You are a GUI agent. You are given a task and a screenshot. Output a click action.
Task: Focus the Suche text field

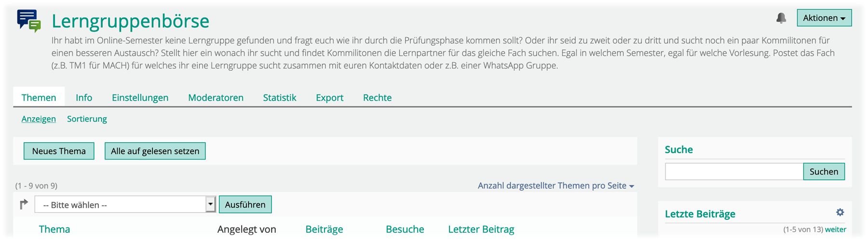(734, 172)
